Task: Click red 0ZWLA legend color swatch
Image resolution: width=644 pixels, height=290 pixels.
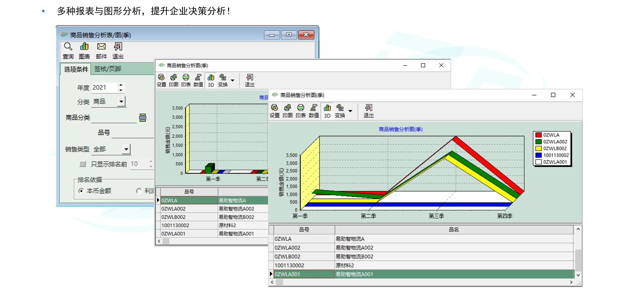Action: (539, 135)
